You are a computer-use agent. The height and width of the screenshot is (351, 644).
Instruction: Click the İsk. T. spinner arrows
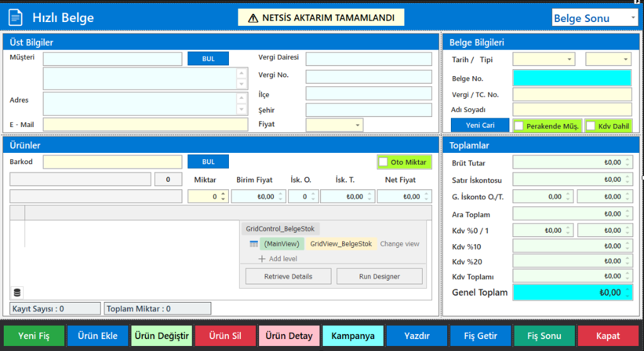point(370,196)
